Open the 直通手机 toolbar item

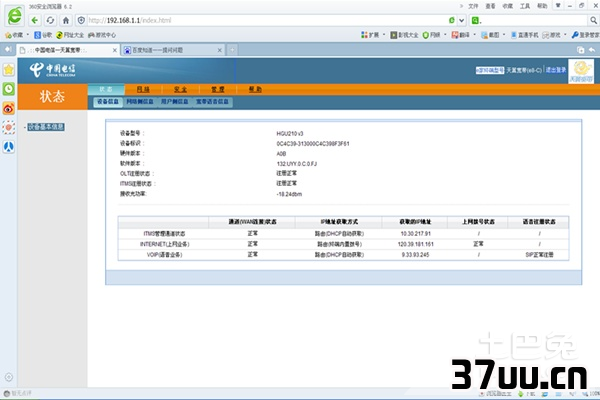[x=524, y=35]
